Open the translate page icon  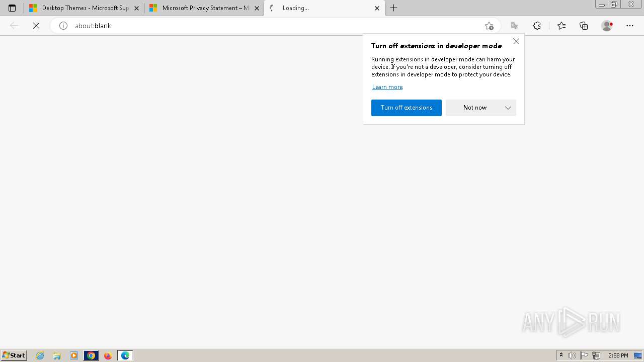click(514, 26)
